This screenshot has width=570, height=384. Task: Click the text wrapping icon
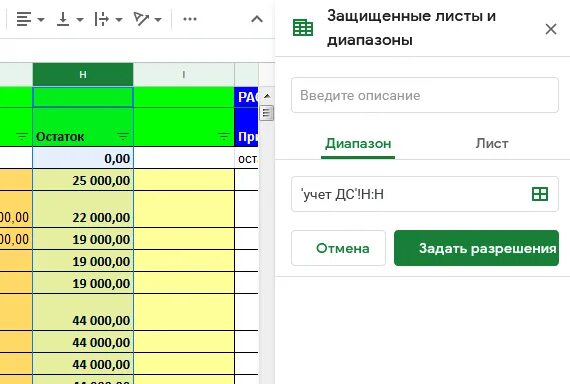tap(101, 19)
